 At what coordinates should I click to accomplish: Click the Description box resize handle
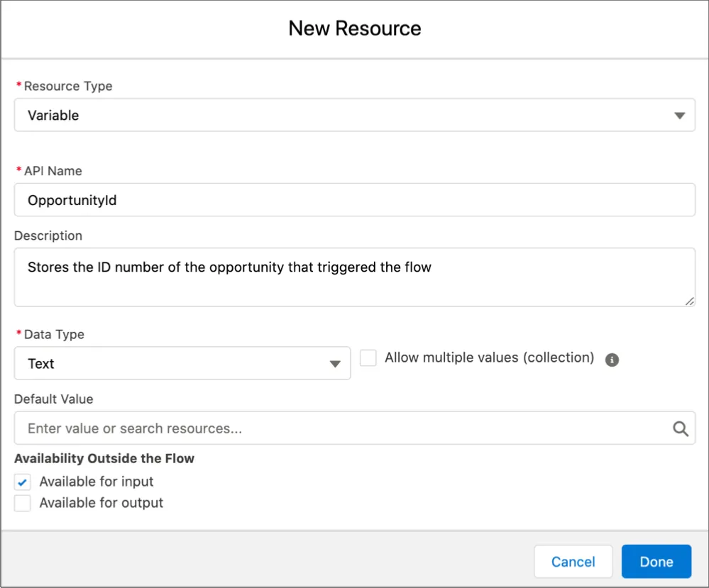pyautogui.click(x=690, y=301)
